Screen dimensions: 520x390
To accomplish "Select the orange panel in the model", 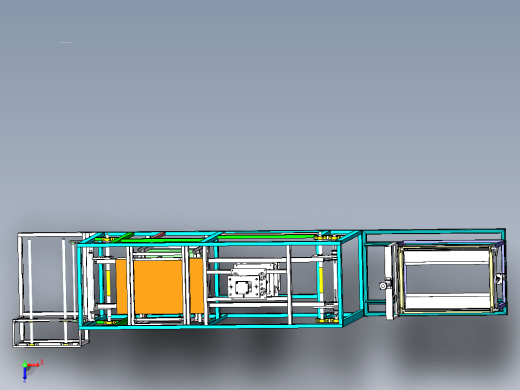I will [x=159, y=287].
